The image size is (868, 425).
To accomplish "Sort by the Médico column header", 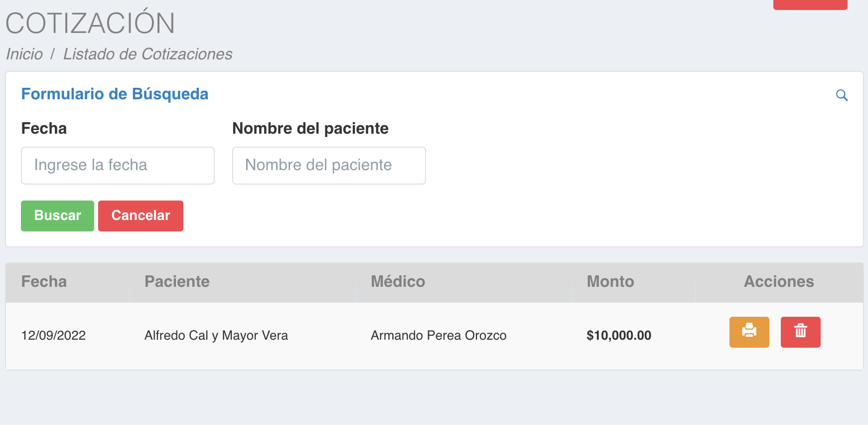I will (398, 281).
